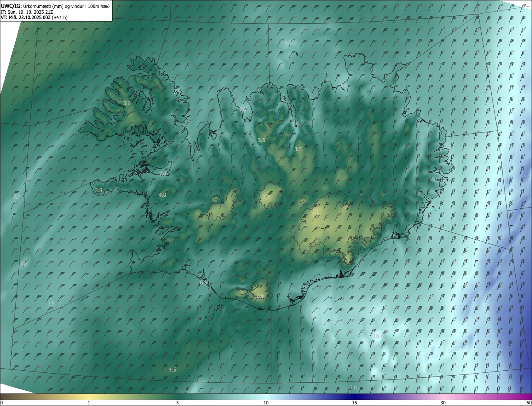Click the color scale label "10"

(x=266, y=403)
